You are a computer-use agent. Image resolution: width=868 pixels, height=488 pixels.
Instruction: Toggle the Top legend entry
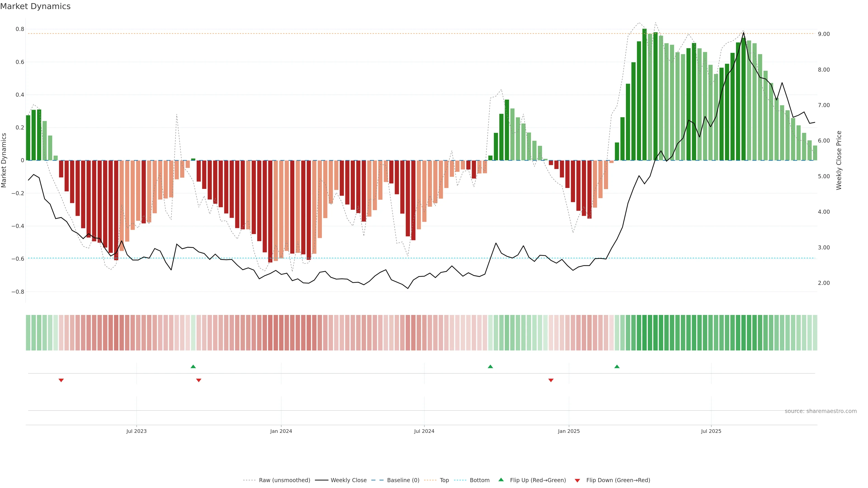tap(444, 480)
